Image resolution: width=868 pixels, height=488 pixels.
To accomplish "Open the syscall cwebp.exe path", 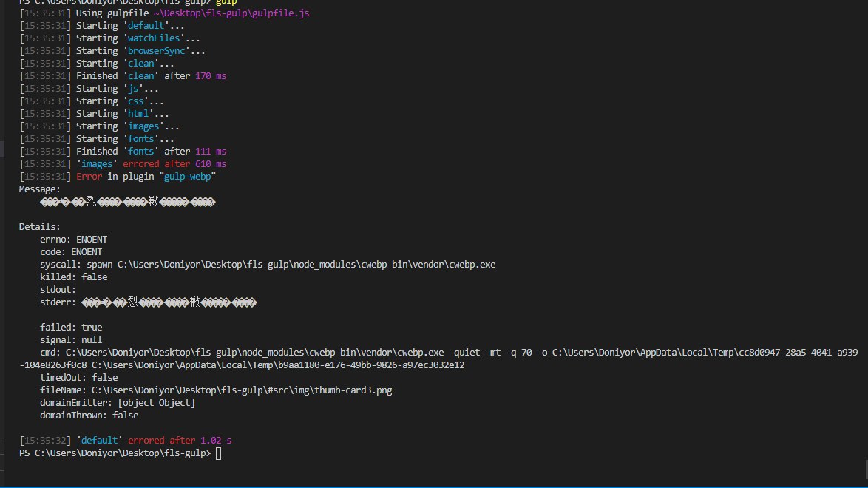I will point(306,265).
